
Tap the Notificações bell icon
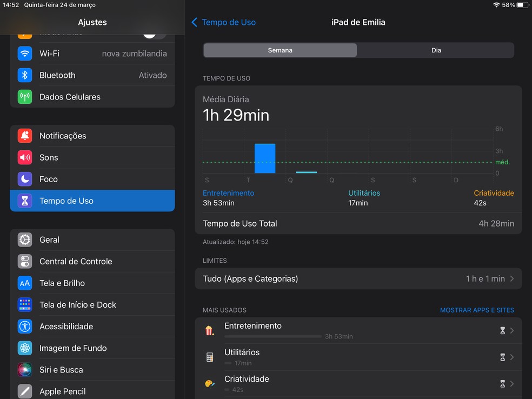[x=25, y=136]
